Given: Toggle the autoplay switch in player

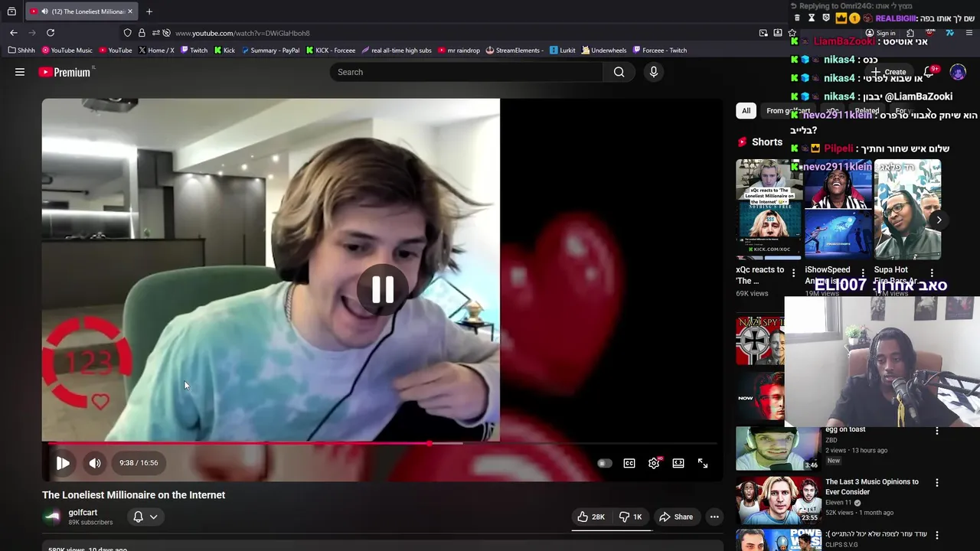Looking at the screenshot, I should point(604,463).
